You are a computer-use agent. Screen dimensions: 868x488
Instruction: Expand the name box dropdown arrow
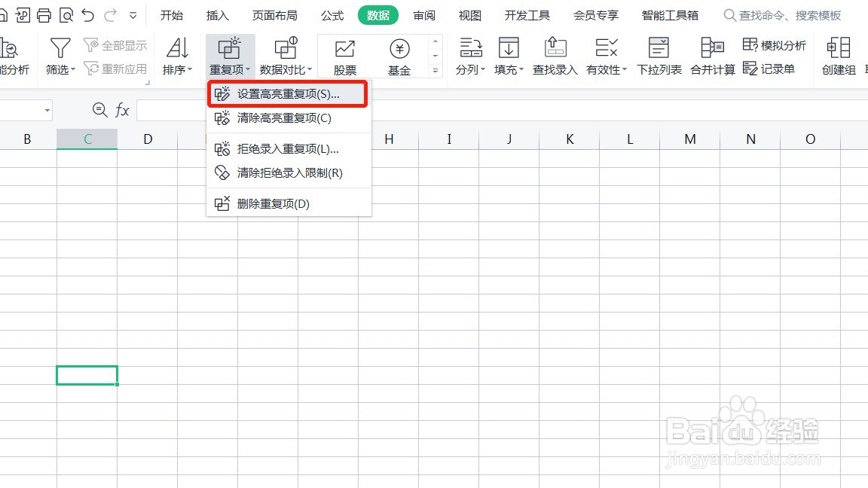47,111
